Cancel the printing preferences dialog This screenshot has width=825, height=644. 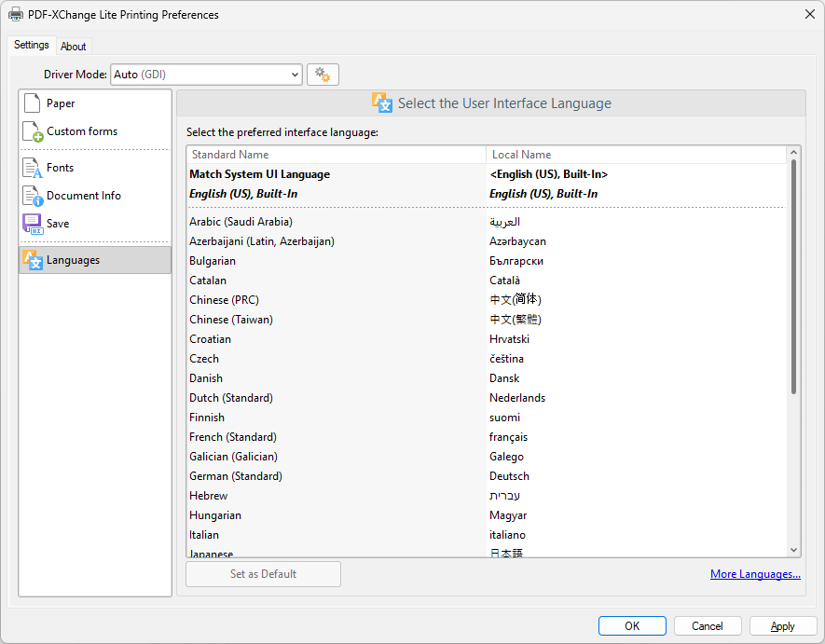[x=708, y=625]
